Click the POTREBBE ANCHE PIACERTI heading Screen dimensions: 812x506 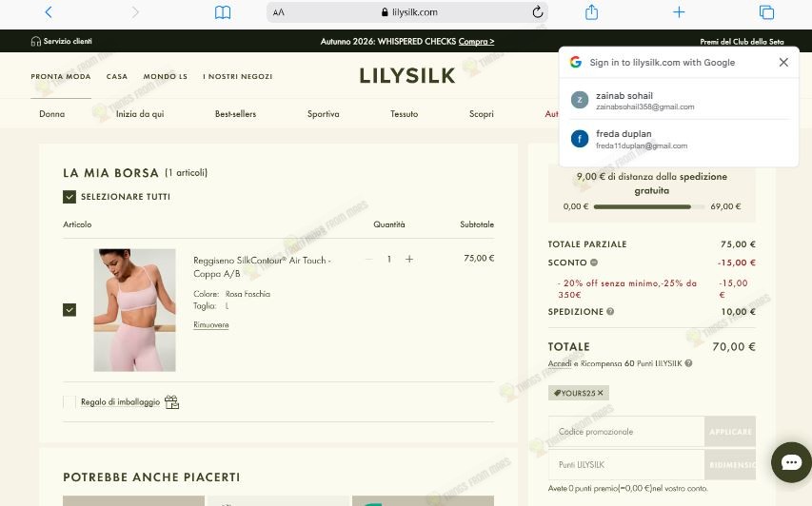point(151,477)
